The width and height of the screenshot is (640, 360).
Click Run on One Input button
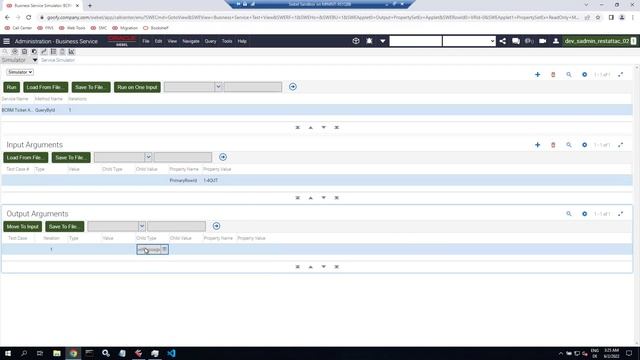pyautogui.click(x=137, y=87)
